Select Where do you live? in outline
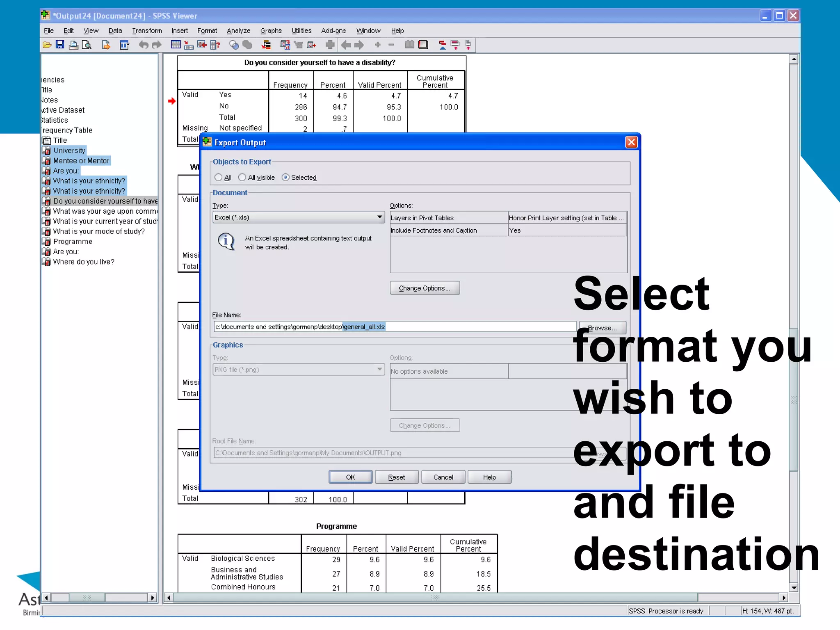The width and height of the screenshot is (840, 630). pos(84,262)
